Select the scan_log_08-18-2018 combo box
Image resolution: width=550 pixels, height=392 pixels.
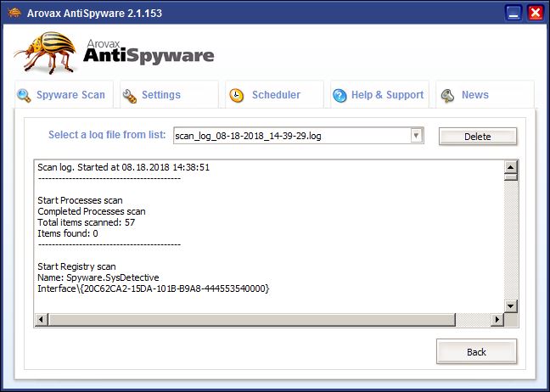[299, 136]
